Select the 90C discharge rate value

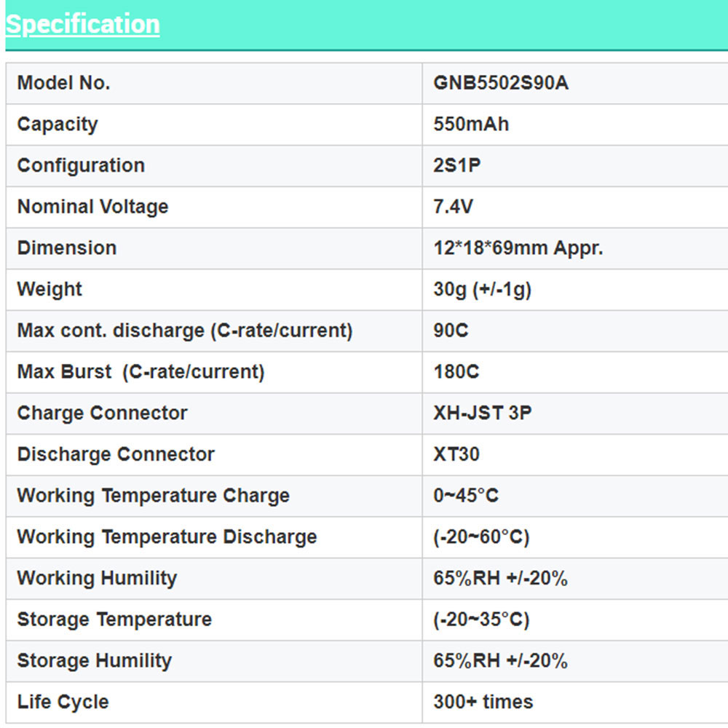coord(451,331)
